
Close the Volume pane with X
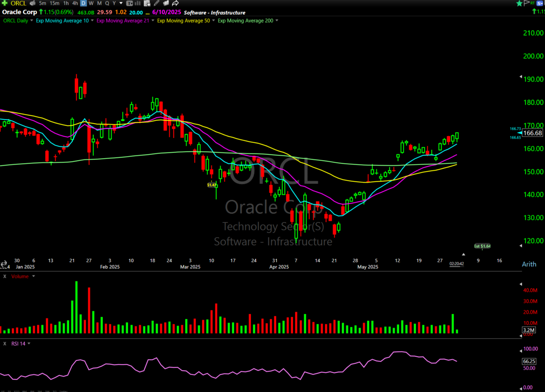point(5,276)
